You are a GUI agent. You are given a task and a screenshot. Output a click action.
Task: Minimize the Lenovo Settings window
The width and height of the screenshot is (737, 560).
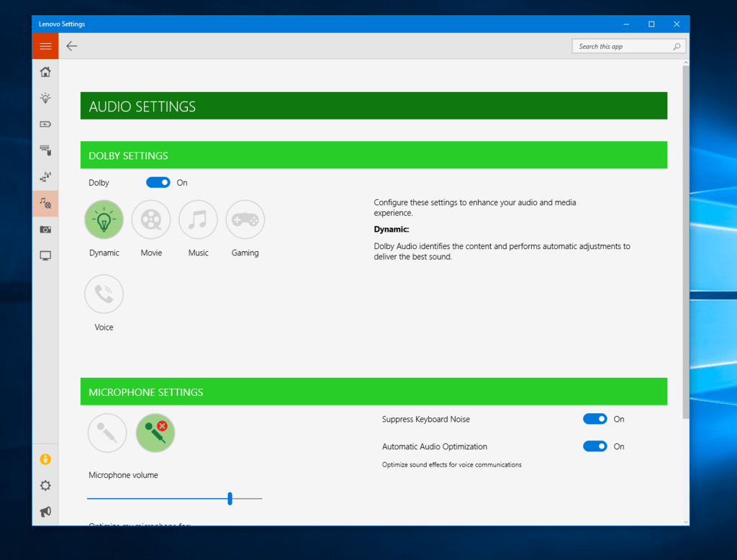point(626,24)
